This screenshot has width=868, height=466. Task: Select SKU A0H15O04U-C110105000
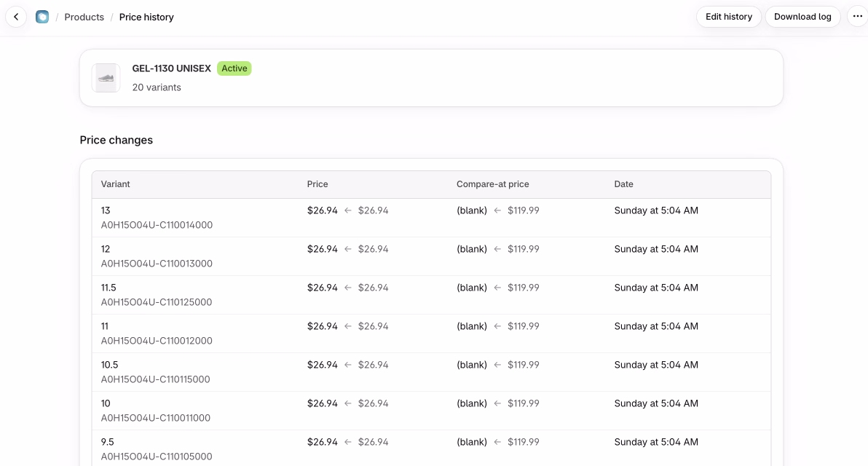(x=157, y=458)
